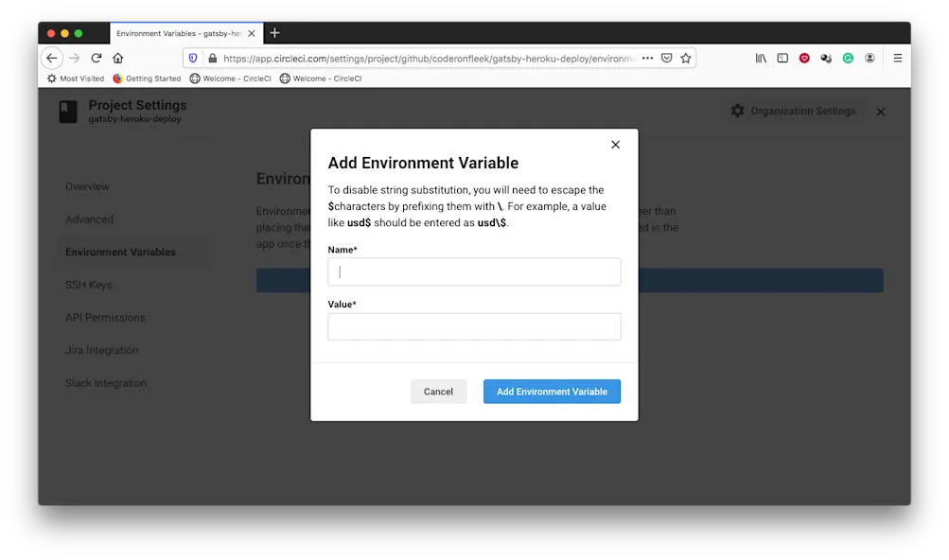Click the green Grammarly extension icon

(848, 58)
